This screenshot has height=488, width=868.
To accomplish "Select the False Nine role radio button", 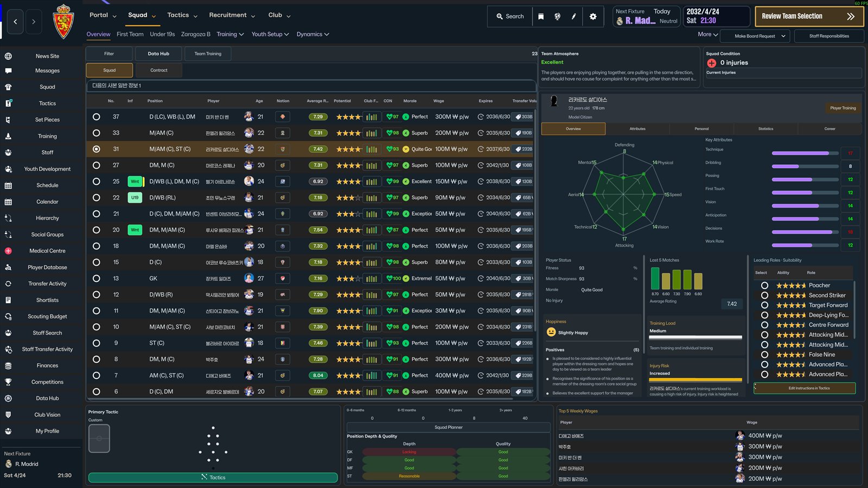I will 764,355.
